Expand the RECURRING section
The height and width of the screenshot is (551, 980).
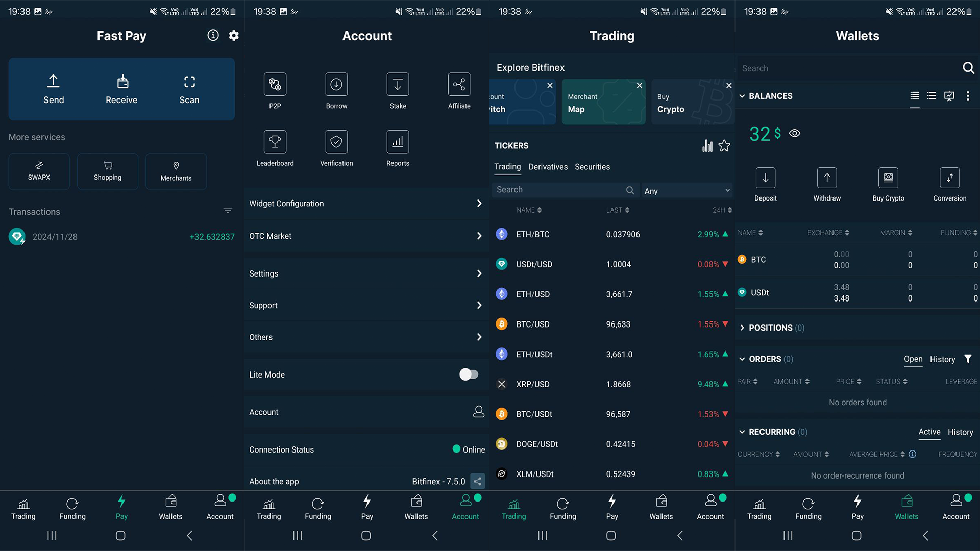pos(742,431)
